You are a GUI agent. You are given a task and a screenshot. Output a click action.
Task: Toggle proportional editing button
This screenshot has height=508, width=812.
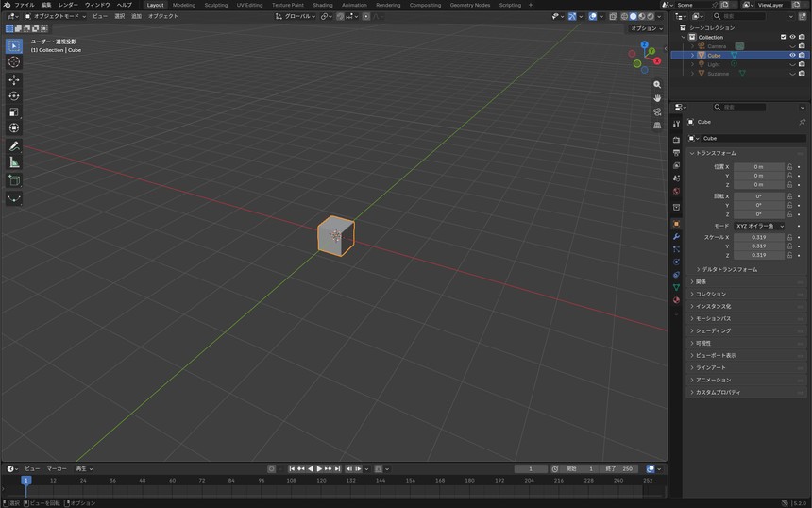366,17
